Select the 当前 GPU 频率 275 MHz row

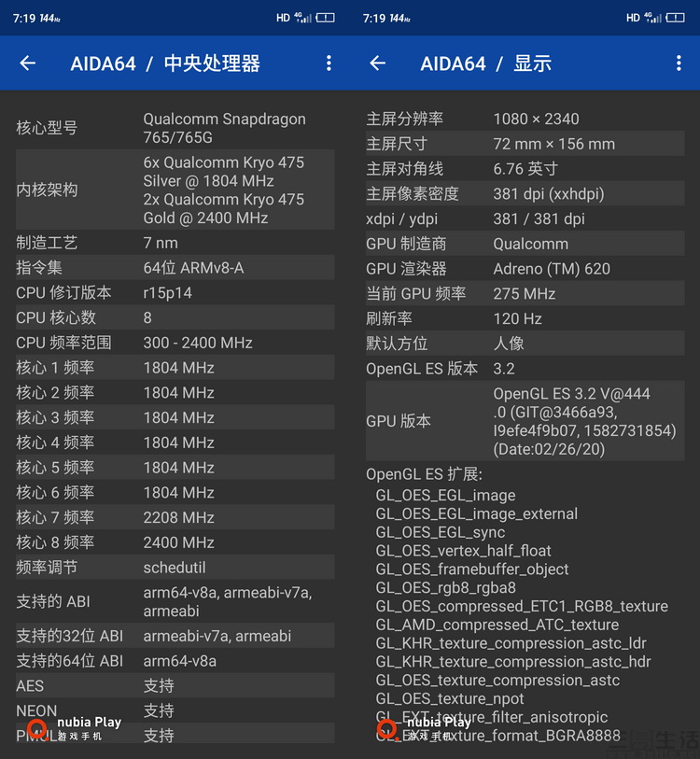pos(525,293)
